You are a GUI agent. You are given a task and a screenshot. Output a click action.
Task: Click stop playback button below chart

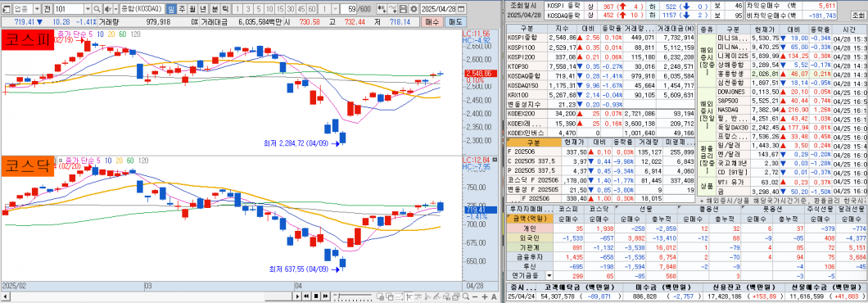(x=316, y=297)
